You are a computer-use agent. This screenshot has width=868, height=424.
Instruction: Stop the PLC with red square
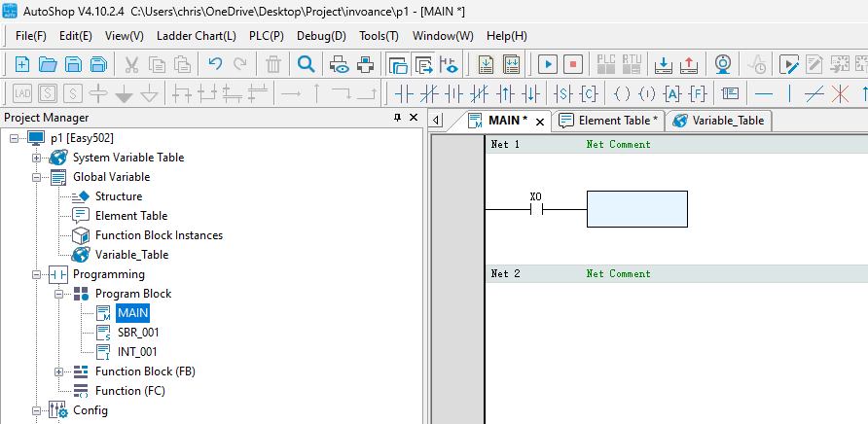573,64
